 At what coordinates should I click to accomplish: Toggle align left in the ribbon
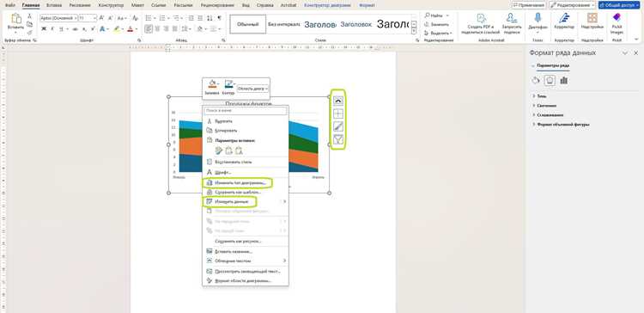(149, 28)
